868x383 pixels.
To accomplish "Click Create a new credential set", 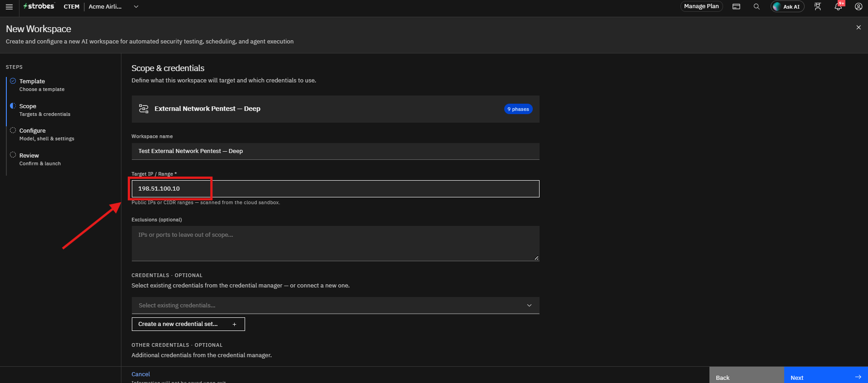I will [188, 324].
